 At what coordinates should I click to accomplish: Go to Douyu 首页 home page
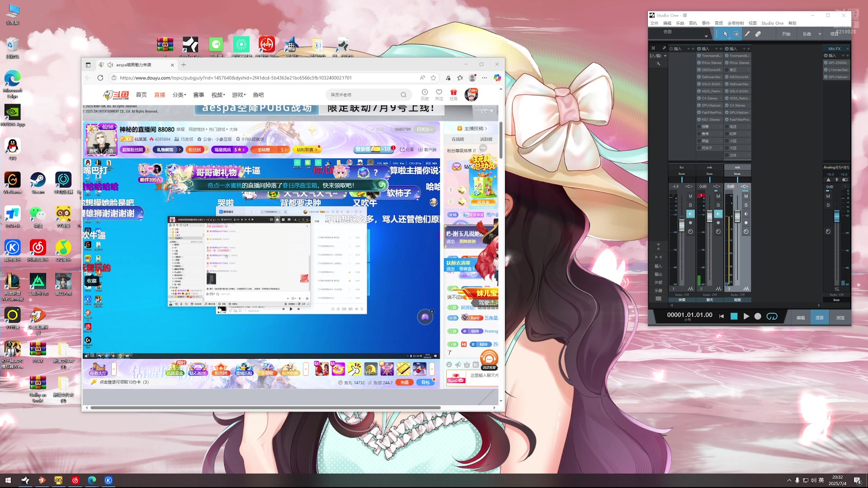coord(141,95)
